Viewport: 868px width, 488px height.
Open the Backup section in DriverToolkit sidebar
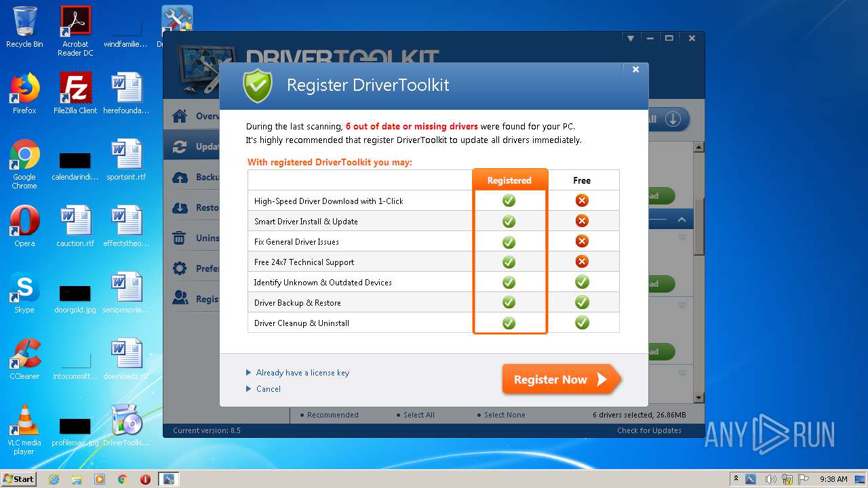(x=192, y=177)
